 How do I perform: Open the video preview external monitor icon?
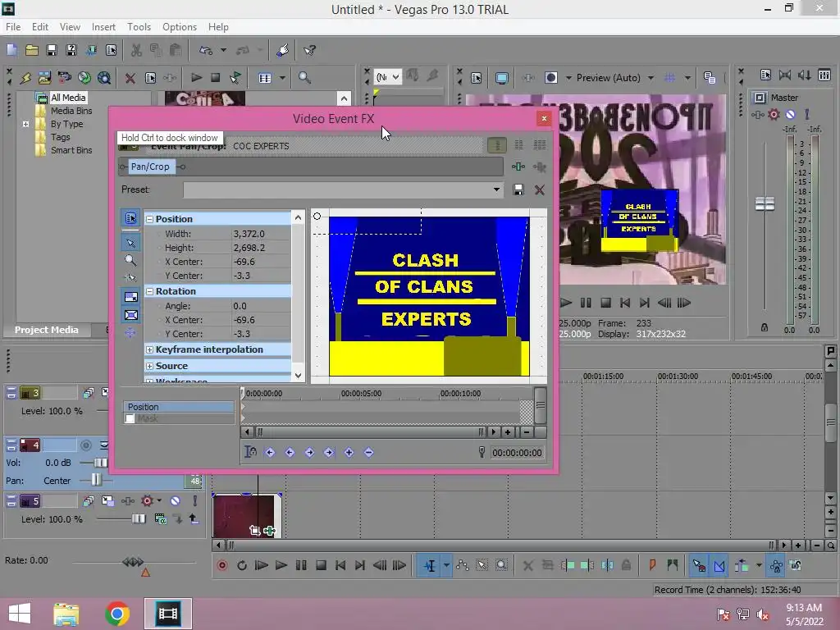(502, 78)
